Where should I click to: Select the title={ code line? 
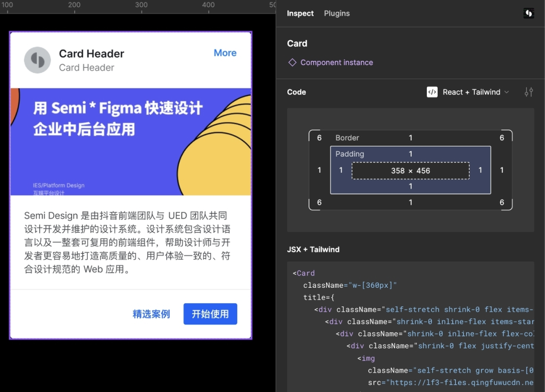pos(319,298)
